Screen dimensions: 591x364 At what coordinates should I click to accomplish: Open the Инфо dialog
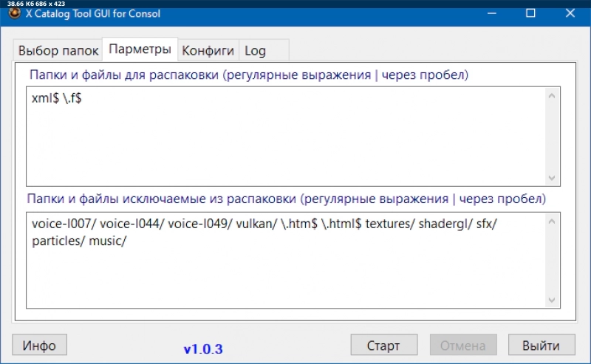pos(39,345)
